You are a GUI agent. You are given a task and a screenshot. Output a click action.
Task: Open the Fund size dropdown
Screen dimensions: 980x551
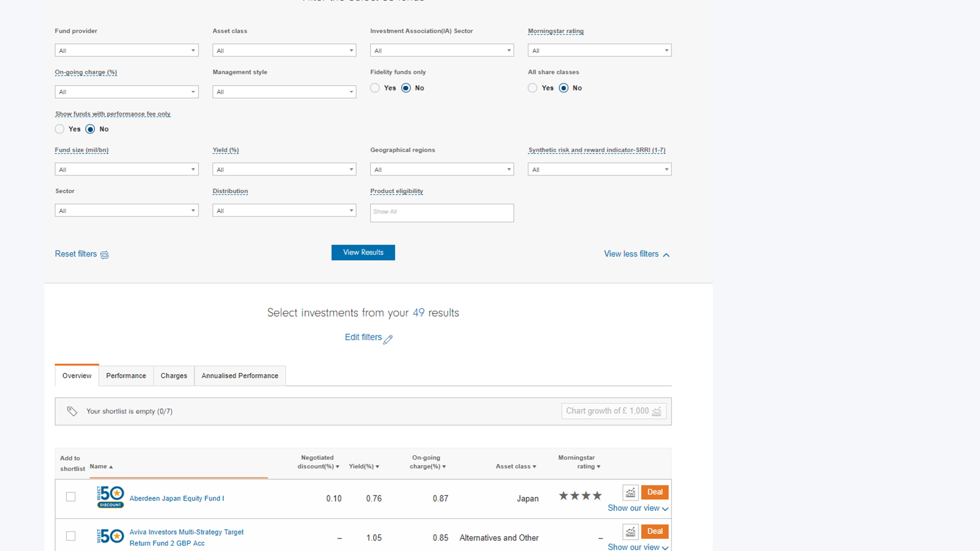(x=127, y=170)
